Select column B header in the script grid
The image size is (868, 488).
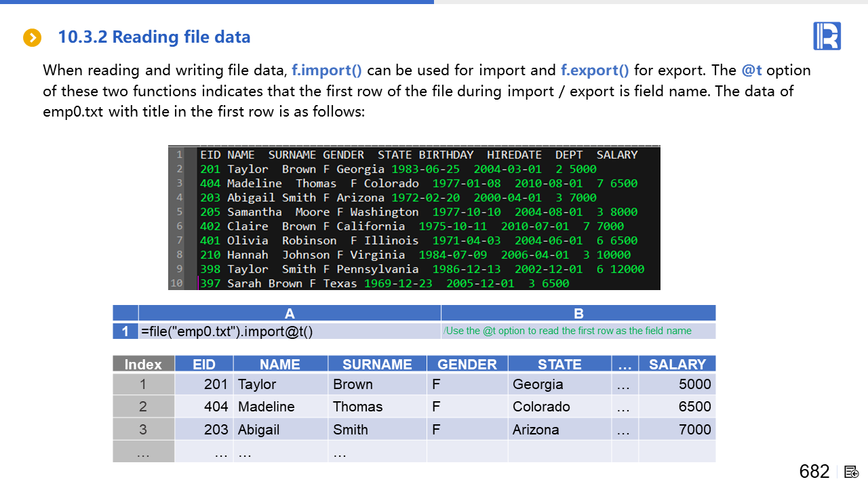578,313
